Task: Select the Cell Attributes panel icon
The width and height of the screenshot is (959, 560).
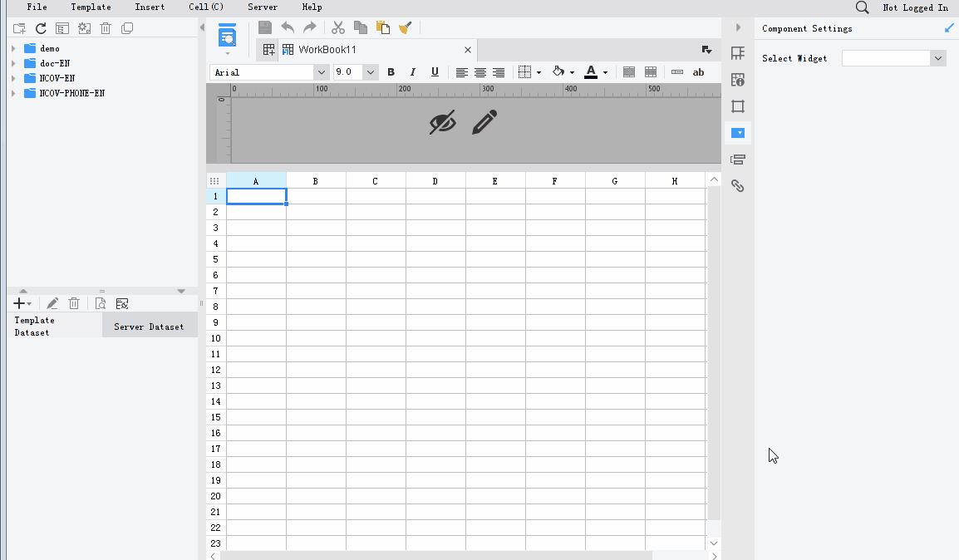Action: pyautogui.click(x=737, y=80)
